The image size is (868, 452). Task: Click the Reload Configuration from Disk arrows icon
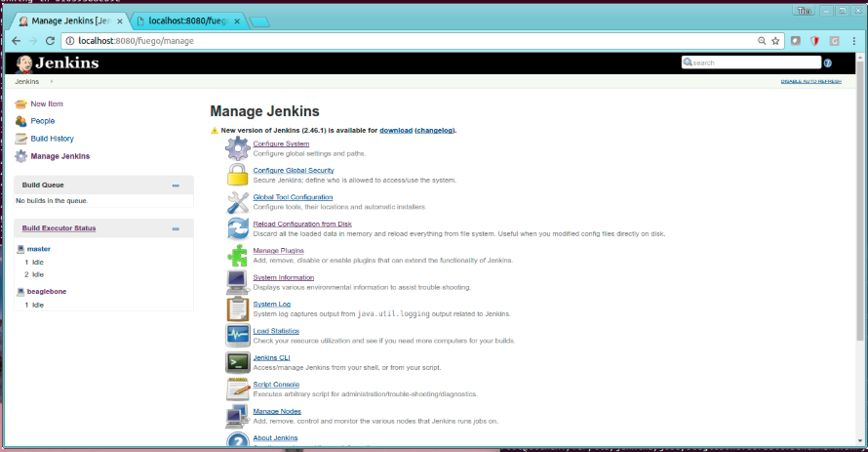click(238, 228)
